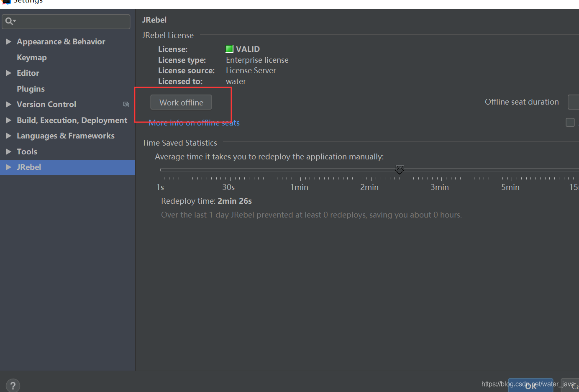Expand the Appearance & Behavior section
The image size is (579, 392).
click(x=8, y=41)
